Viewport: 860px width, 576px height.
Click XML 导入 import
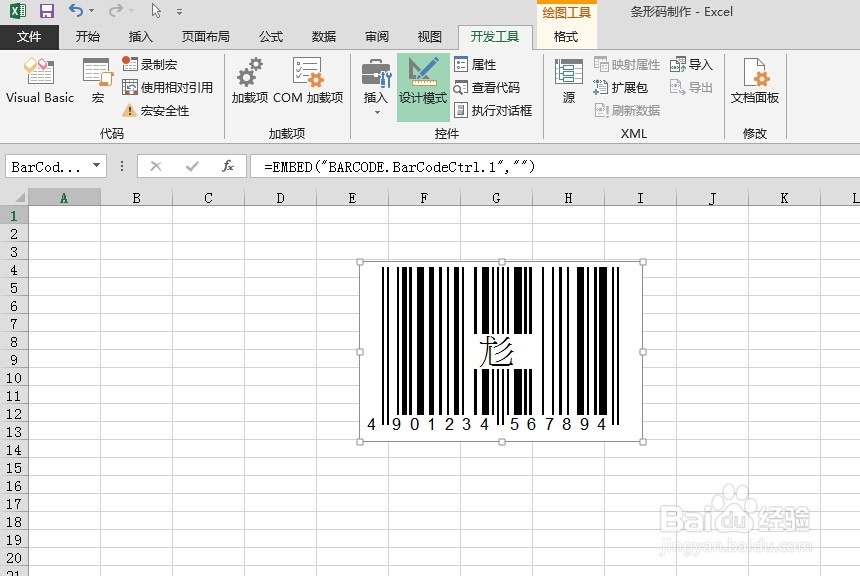pos(691,64)
